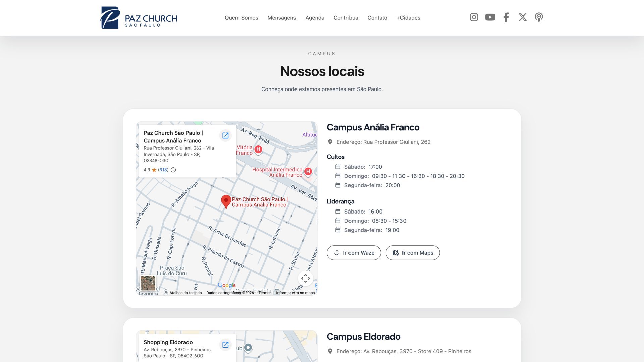Click the red Paz Church map pin
Screen dimensions: 644x362
pos(226,202)
